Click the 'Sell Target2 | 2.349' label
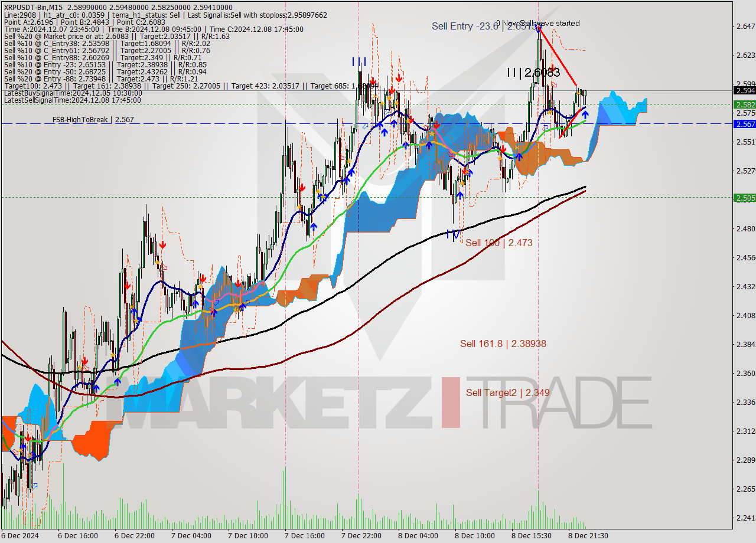The height and width of the screenshot is (543, 756). 508,392
